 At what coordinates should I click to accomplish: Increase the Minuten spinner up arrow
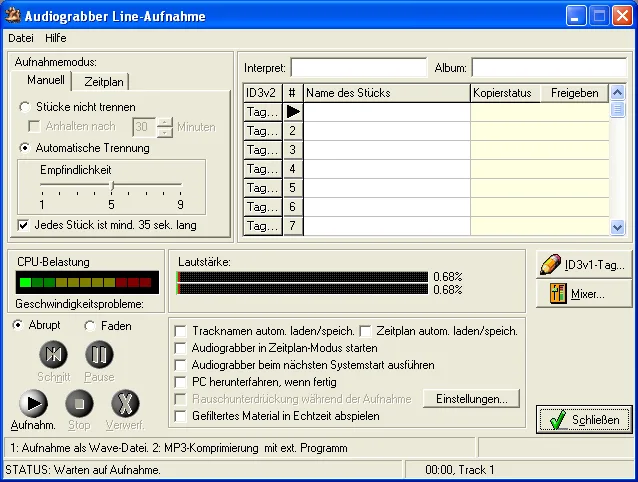[165, 122]
